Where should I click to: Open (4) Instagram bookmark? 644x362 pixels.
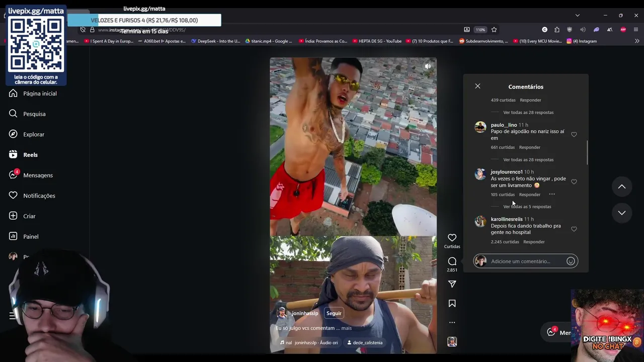(x=582, y=41)
